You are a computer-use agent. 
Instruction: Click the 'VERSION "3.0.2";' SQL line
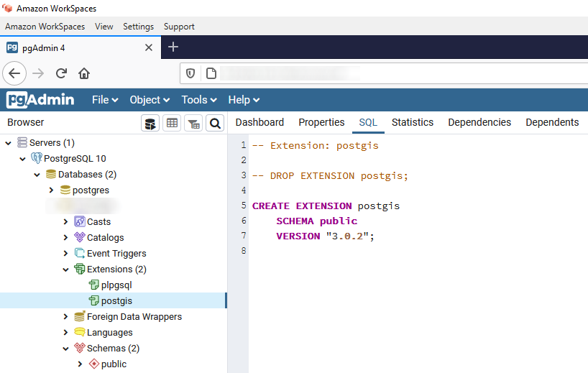click(x=325, y=236)
